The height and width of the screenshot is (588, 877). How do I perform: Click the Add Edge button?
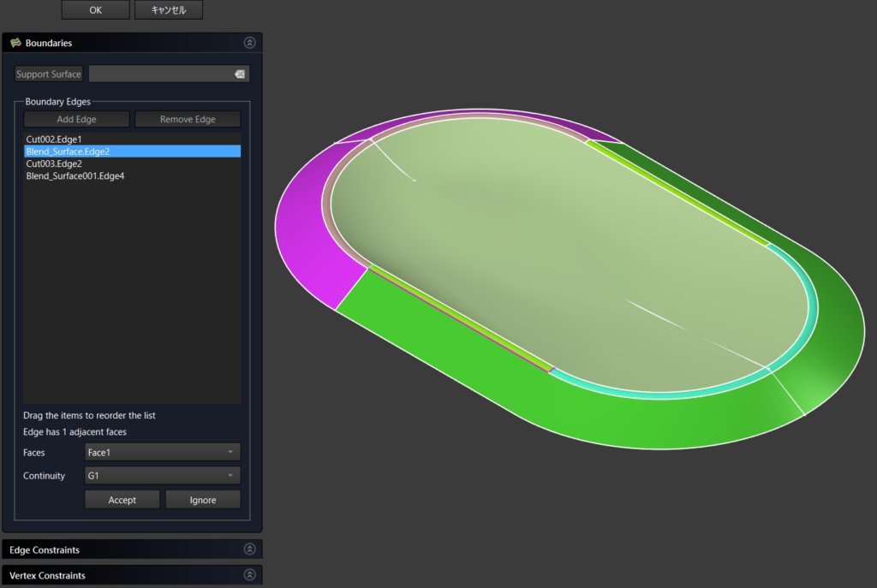coord(76,119)
